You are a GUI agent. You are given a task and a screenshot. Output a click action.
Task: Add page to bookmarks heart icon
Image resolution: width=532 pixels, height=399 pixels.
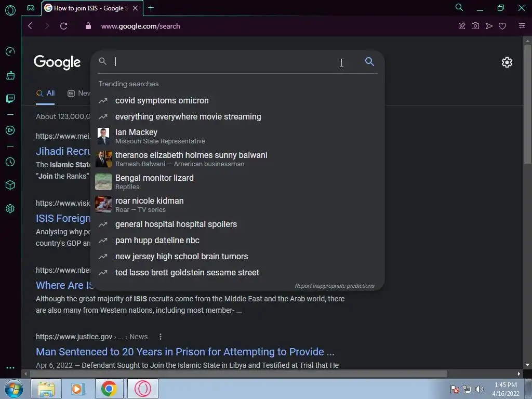coord(502,26)
